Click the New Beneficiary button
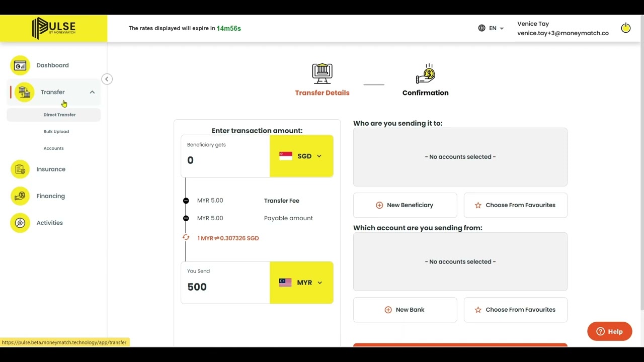The image size is (644, 362). click(x=405, y=205)
